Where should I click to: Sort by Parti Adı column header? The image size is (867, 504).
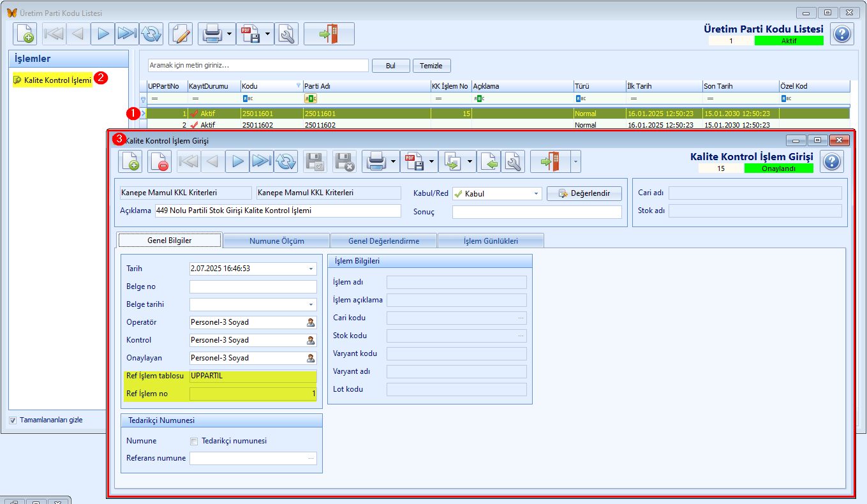[366, 86]
